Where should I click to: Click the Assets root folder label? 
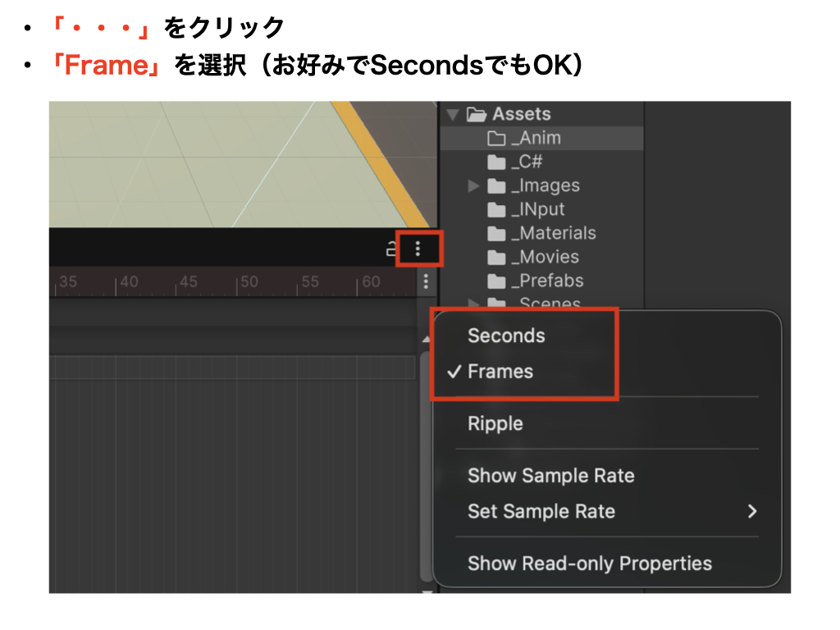tap(522, 114)
